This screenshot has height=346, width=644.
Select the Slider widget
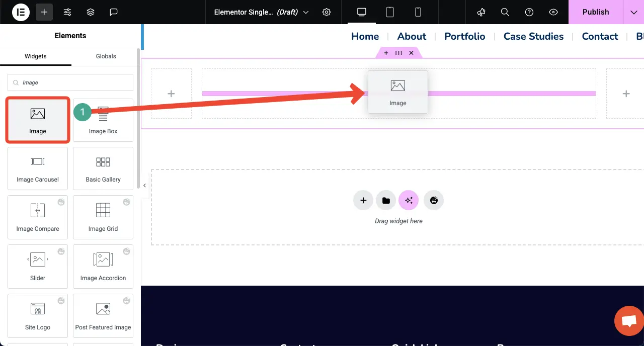point(38,266)
